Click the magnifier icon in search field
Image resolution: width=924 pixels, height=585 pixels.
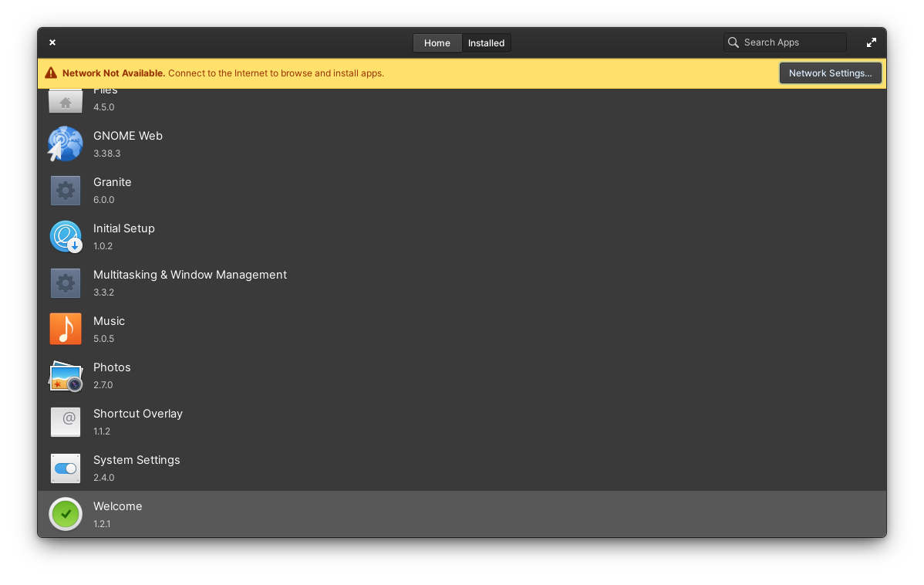pos(733,42)
